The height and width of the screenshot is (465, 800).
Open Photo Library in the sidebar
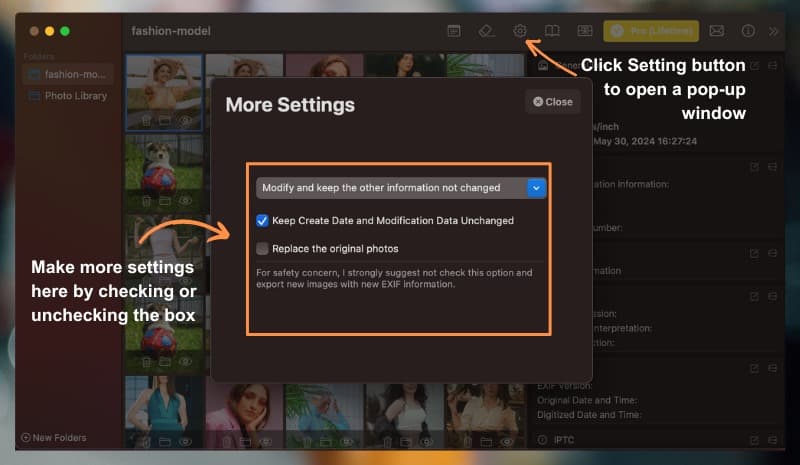click(68, 96)
